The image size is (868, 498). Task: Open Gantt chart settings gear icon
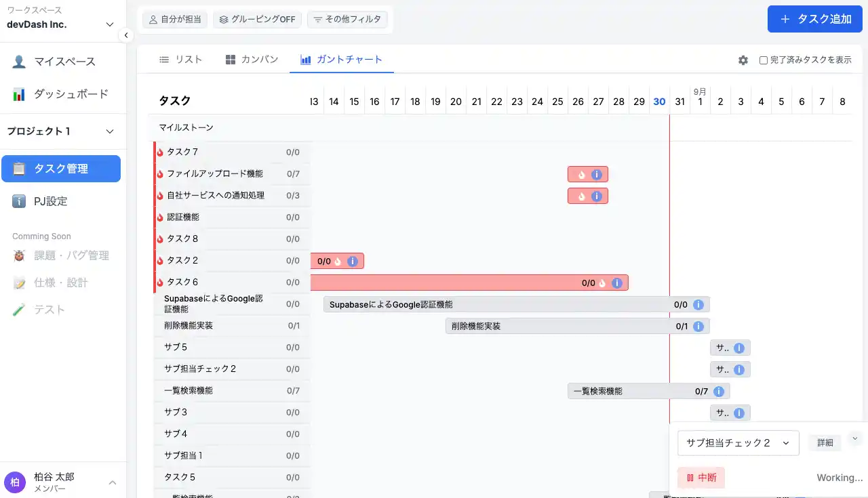coord(743,60)
